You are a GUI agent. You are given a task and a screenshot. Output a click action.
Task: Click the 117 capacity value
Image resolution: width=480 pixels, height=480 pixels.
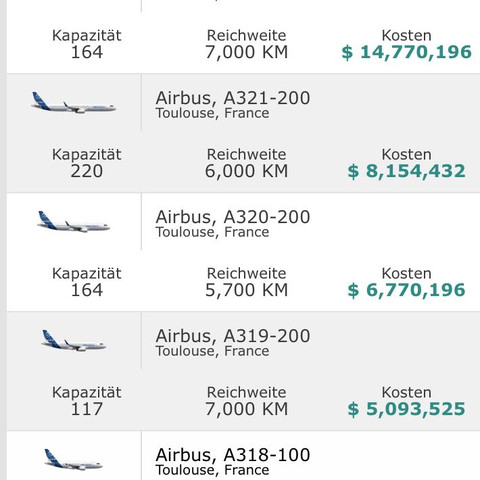click(x=87, y=409)
